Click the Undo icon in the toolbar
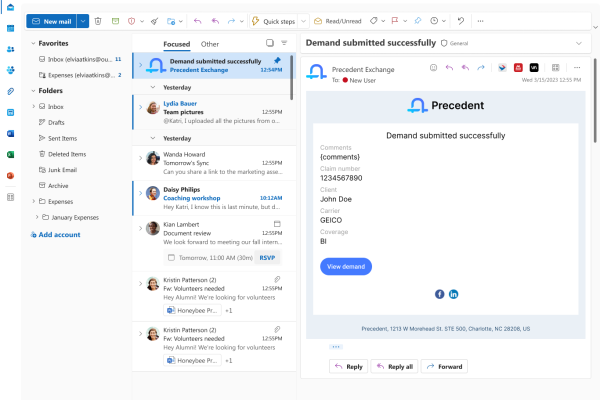This screenshot has width=600, height=400. click(461, 21)
